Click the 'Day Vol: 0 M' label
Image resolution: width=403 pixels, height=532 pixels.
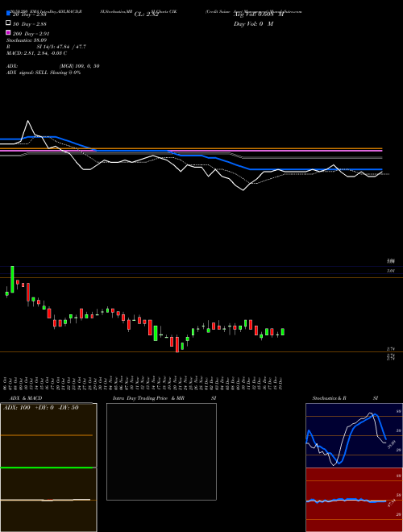[x=253, y=24]
